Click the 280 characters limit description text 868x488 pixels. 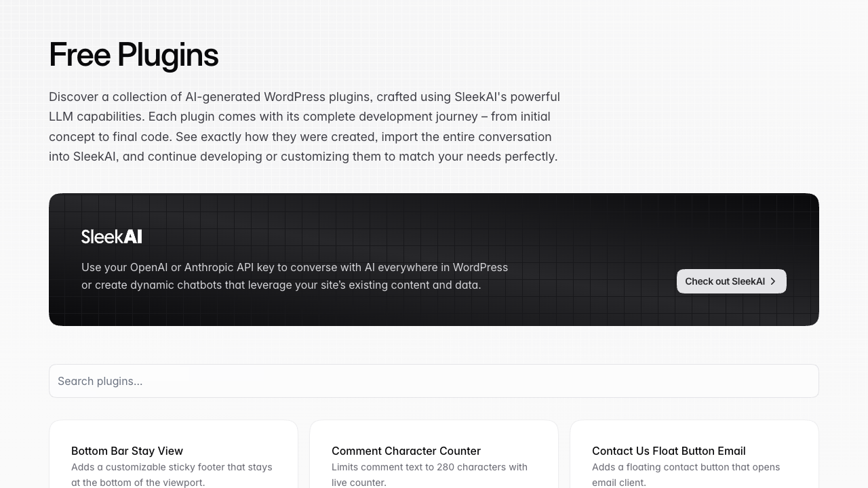tap(429, 474)
